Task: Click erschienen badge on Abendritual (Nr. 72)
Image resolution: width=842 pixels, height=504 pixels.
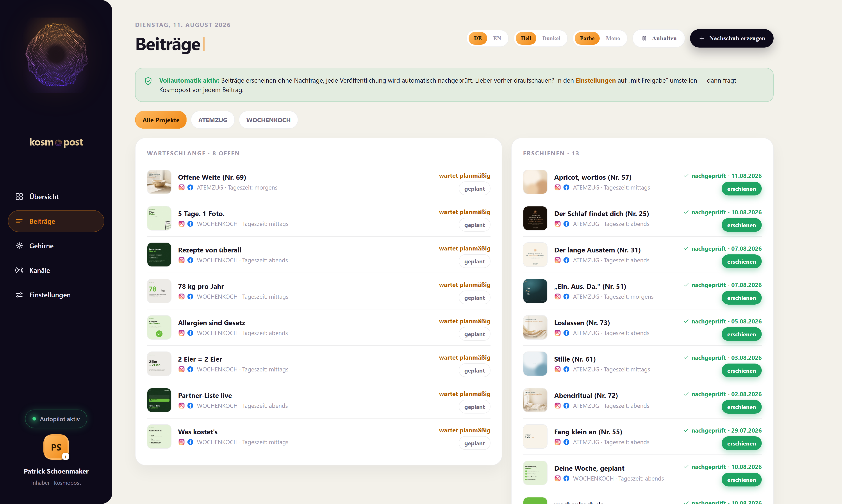Action: [x=741, y=407]
